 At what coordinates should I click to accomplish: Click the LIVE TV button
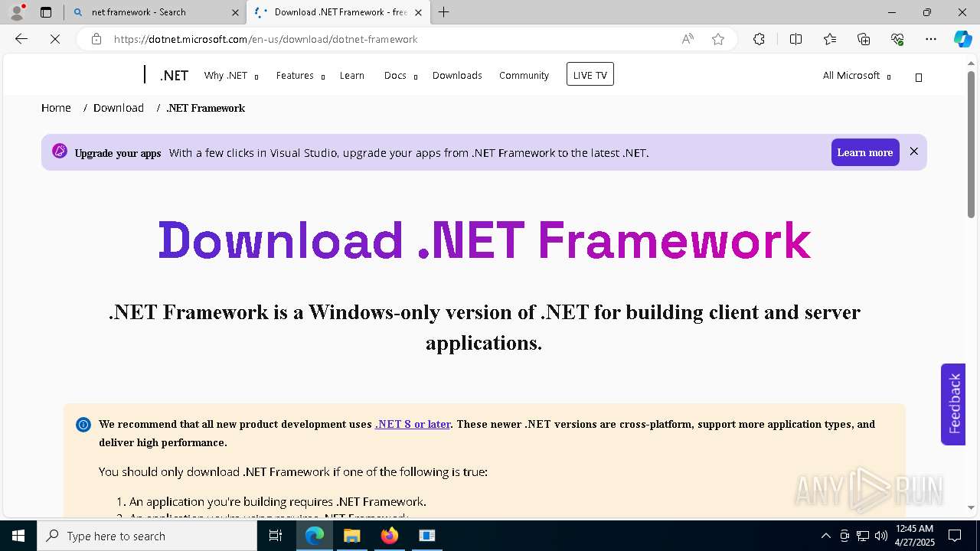click(x=590, y=74)
